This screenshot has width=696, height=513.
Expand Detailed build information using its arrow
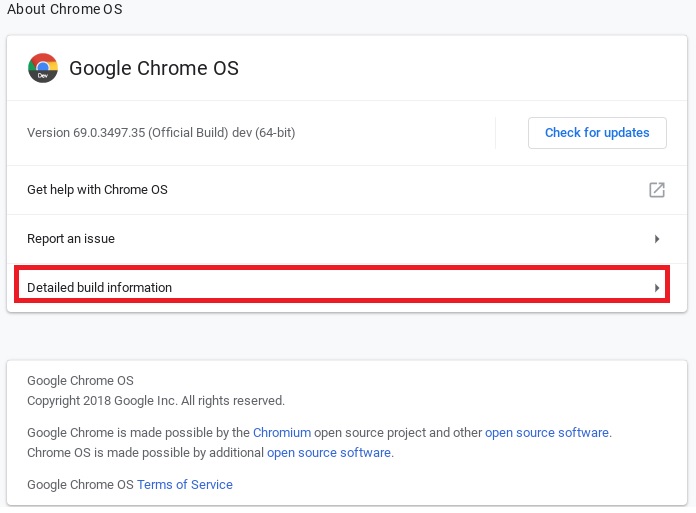pos(657,288)
